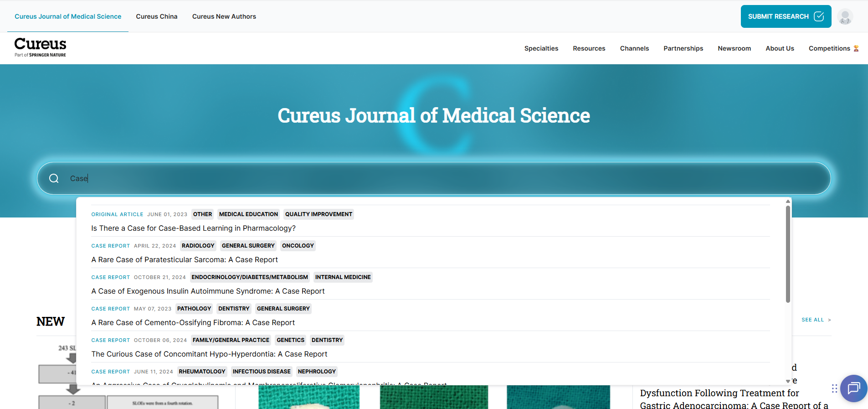The height and width of the screenshot is (409, 868).
Task: Click the search magnifier icon
Action: point(54,178)
